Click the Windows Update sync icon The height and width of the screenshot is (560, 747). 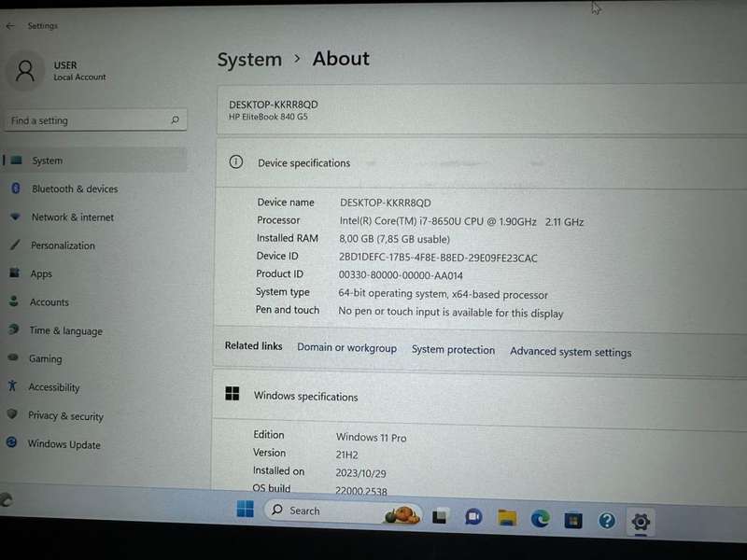11,442
